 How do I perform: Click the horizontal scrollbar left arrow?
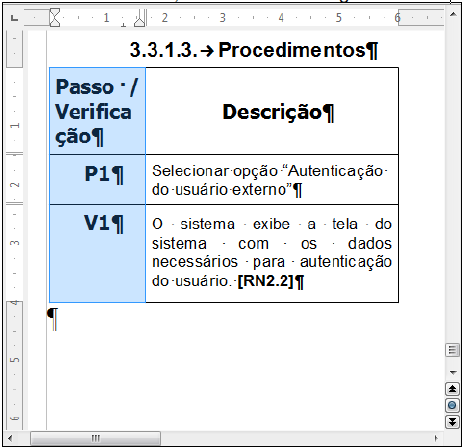pyautogui.click(x=10, y=438)
